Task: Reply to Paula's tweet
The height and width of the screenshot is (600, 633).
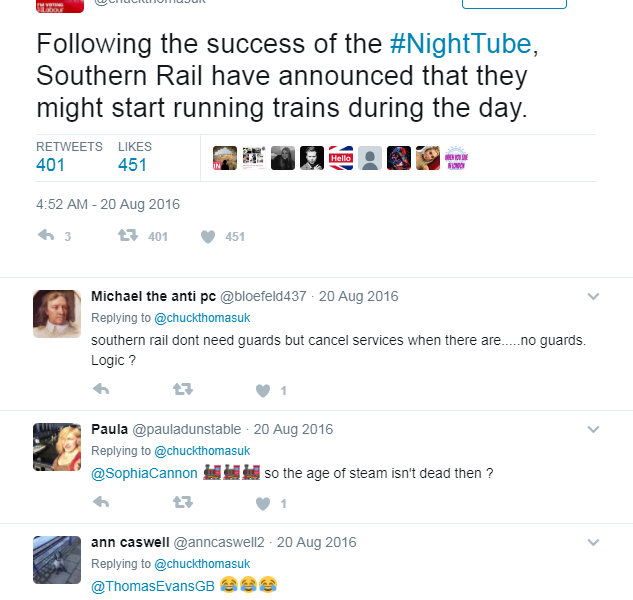Action: [100, 502]
